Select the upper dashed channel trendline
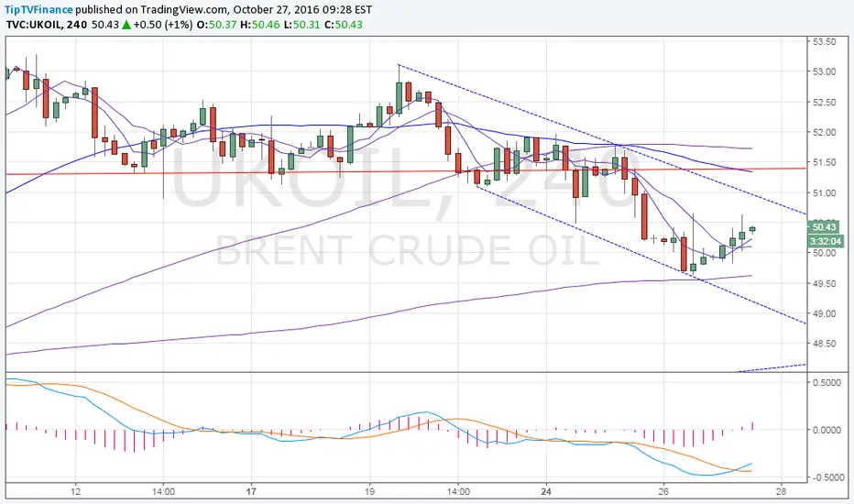 [602, 139]
